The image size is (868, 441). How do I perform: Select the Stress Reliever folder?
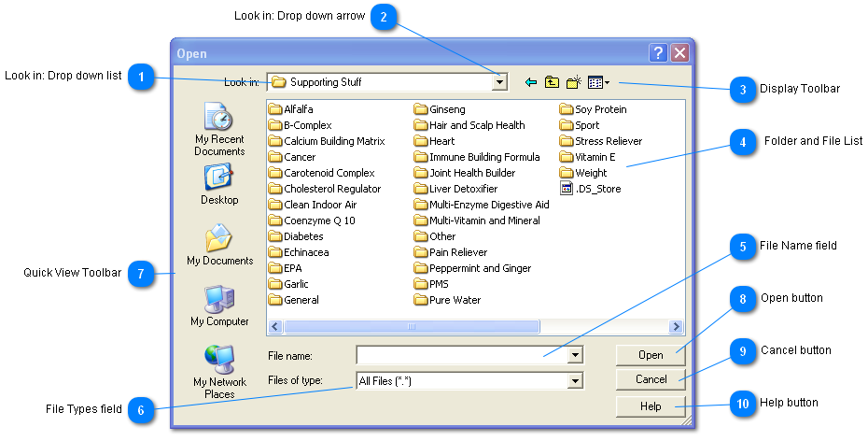point(601,141)
